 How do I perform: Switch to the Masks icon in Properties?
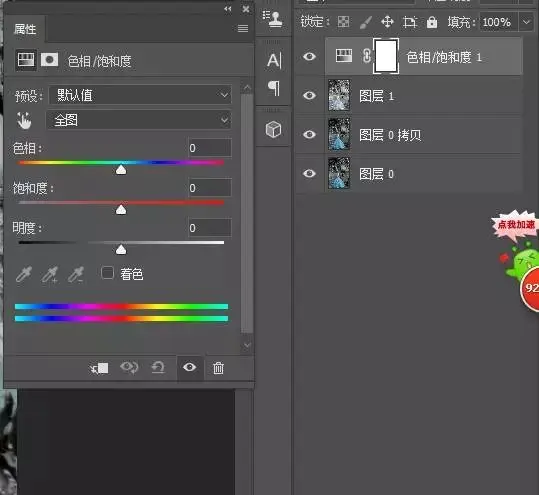50,60
